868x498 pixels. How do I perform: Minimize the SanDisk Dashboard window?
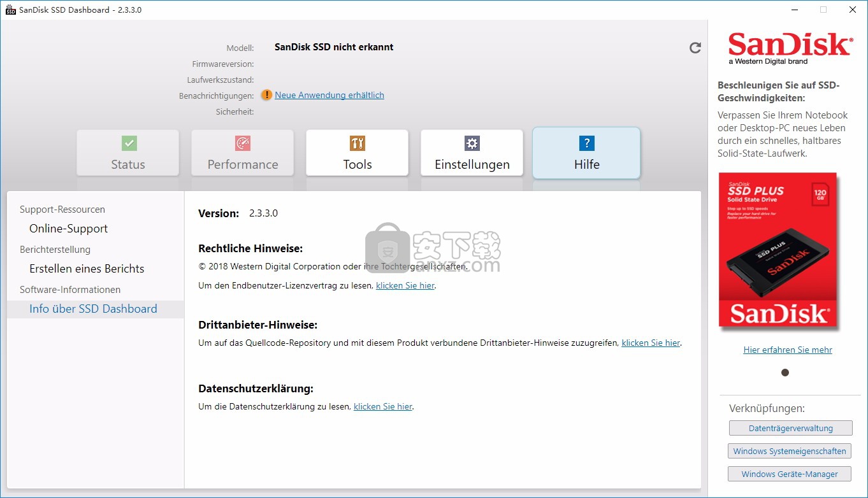(794, 10)
